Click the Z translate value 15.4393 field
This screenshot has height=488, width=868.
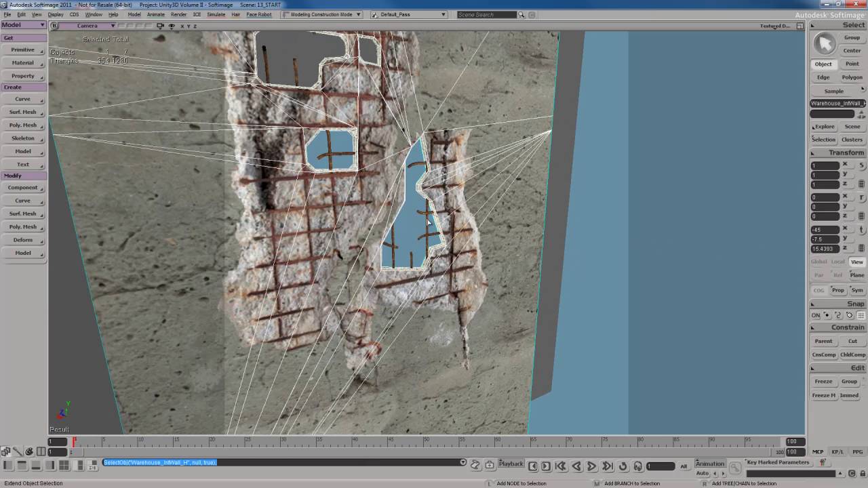(x=825, y=249)
